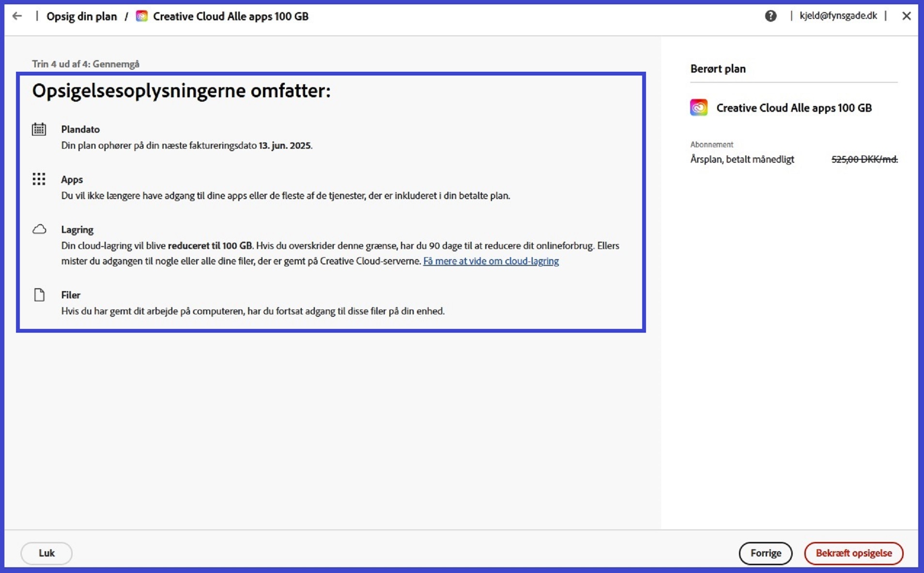
Task: Open help with the question mark icon
Action: [x=770, y=16]
